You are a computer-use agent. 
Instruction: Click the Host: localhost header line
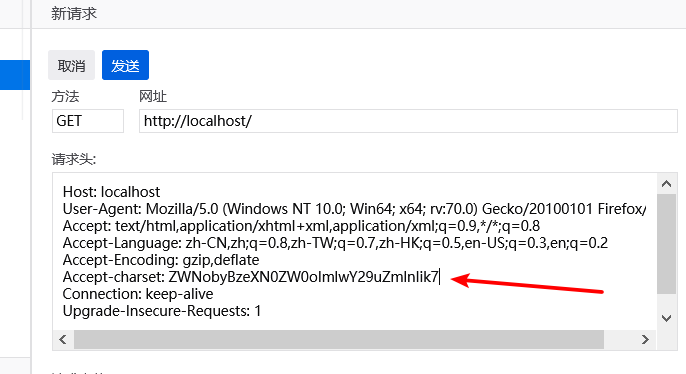pyautogui.click(x=112, y=192)
